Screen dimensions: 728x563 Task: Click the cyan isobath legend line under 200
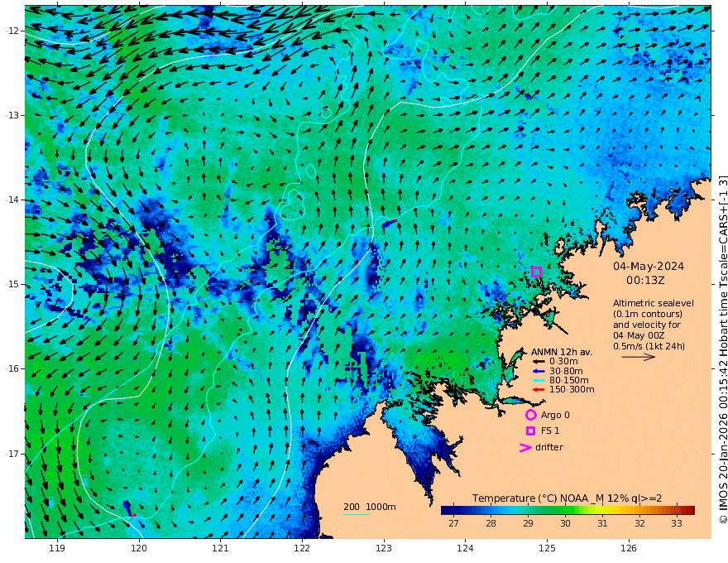tap(357, 514)
